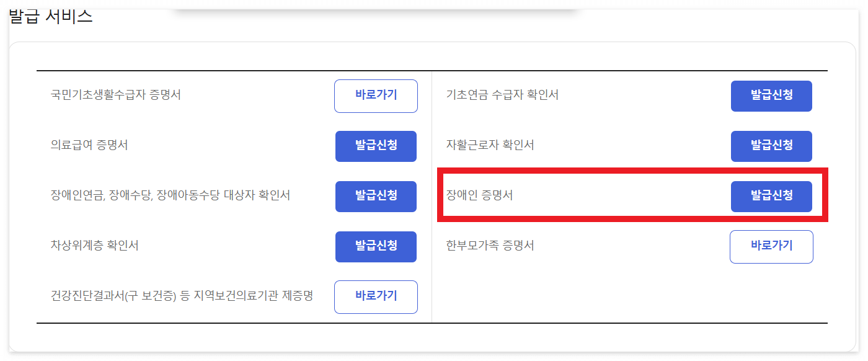Click 바로가기 next to 건강진단결과서 제증명
868x361 pixels.
pos(376,296)
